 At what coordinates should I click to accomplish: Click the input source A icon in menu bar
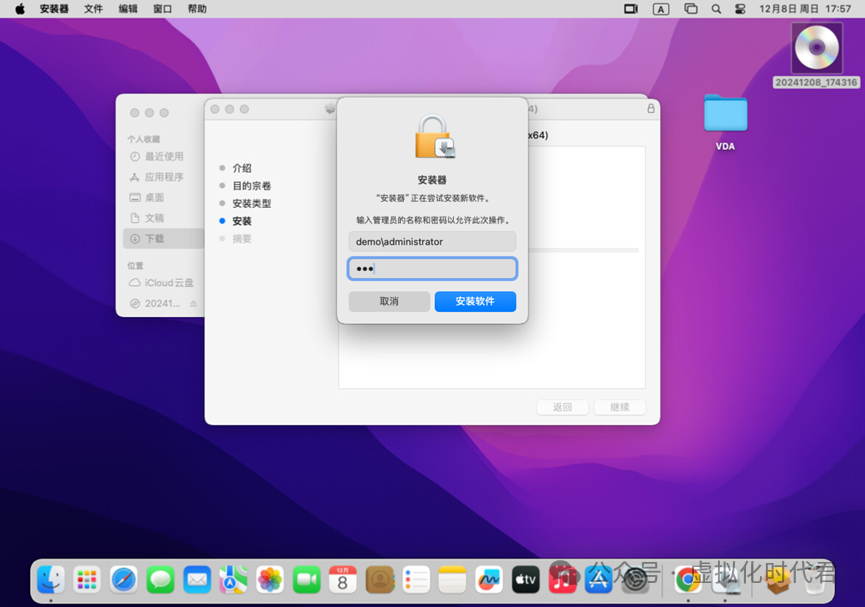click(x=661, y=9)
